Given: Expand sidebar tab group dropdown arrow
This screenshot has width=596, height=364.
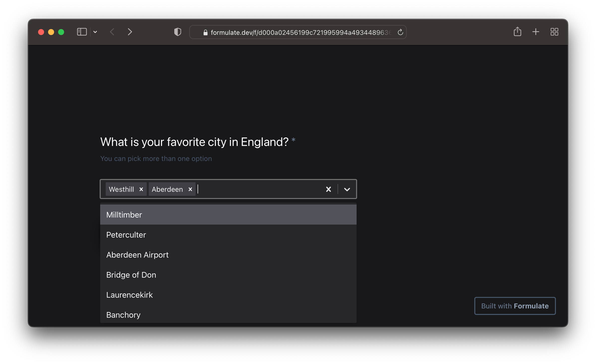Looking at the screenshot, I should click(95, 32).
